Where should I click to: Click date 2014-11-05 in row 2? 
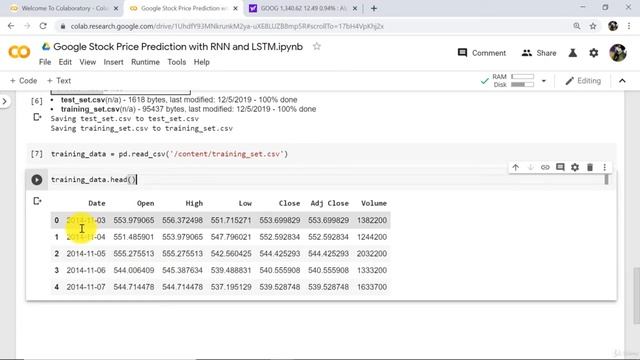[86, 254]
